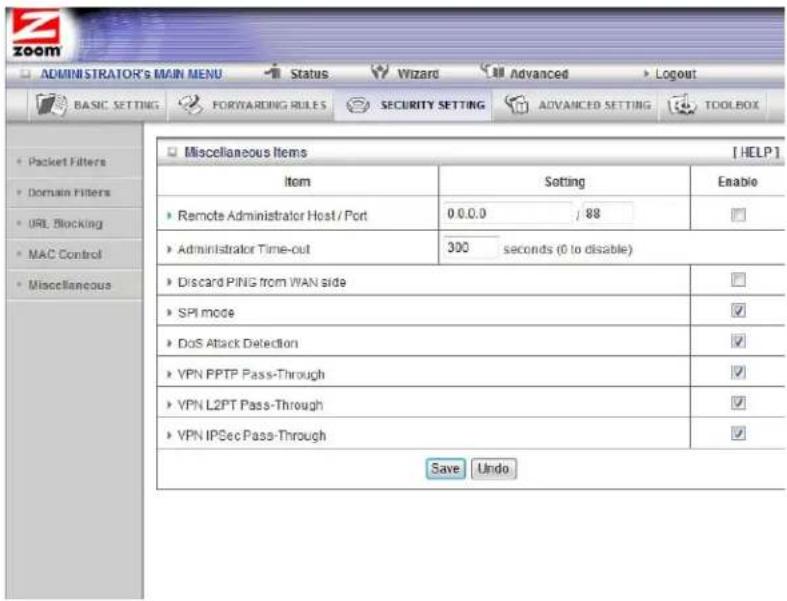This screenshot has width=787, height=601.
Task: Click arrow beside SPI mode
Action: tap(169, 313)
